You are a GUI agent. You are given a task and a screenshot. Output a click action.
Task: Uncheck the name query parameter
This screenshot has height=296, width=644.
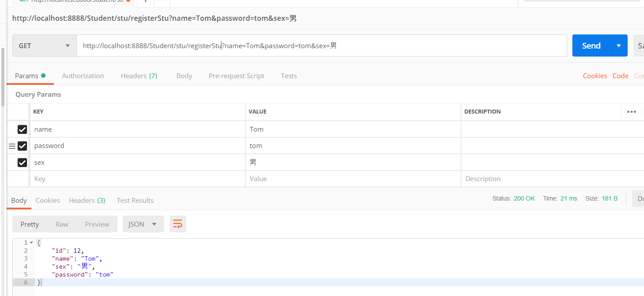pos(22,129)
